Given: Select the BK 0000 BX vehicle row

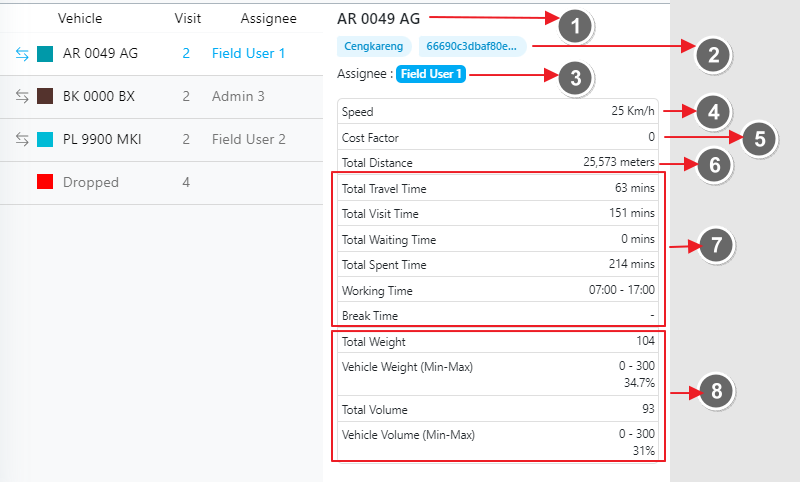Looking at the screenshot, I should tap(100, 97).
